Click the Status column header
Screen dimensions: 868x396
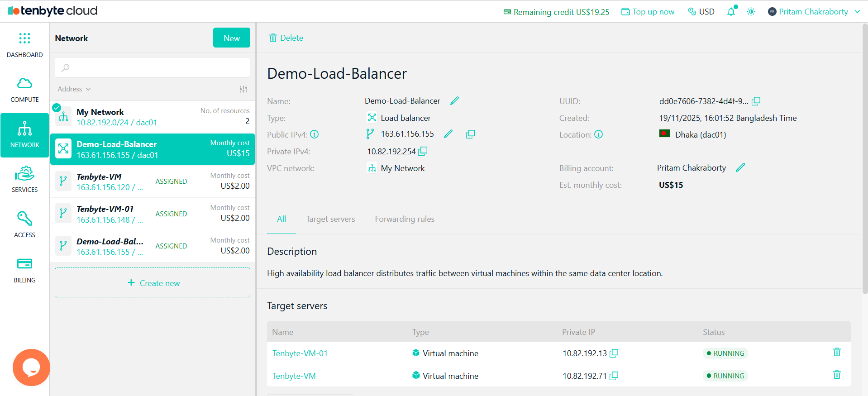click(x=714, y=332)
